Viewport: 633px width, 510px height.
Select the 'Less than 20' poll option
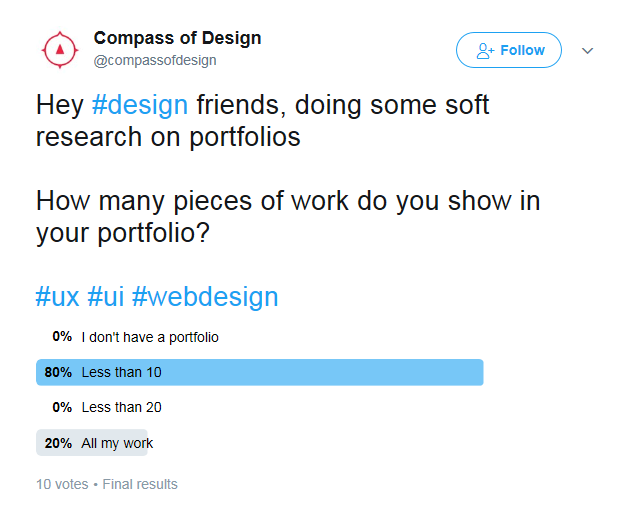click(121, 407)
